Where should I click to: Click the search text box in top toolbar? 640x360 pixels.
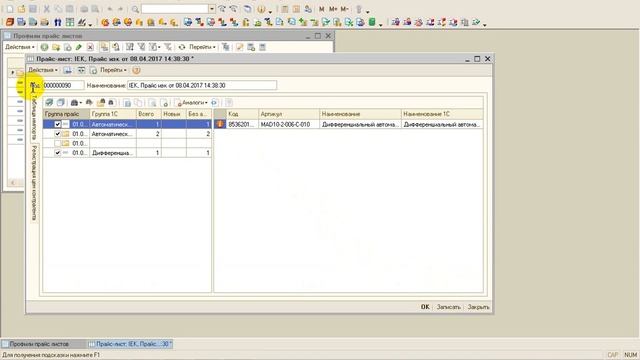(x=175, y=9)
